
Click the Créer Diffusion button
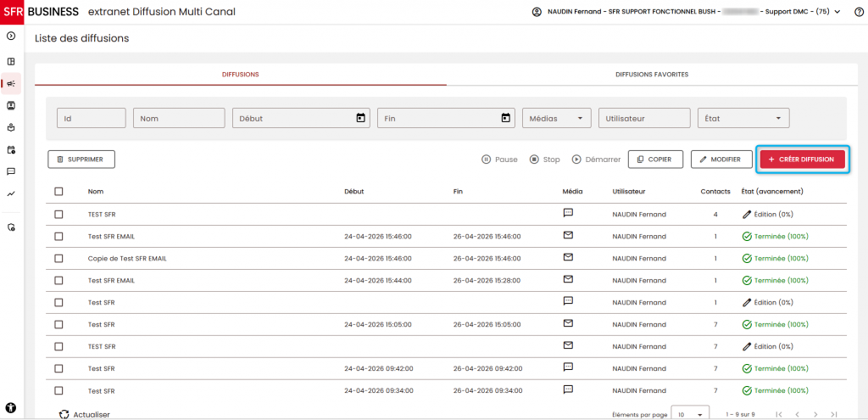(x=802, y=159)
